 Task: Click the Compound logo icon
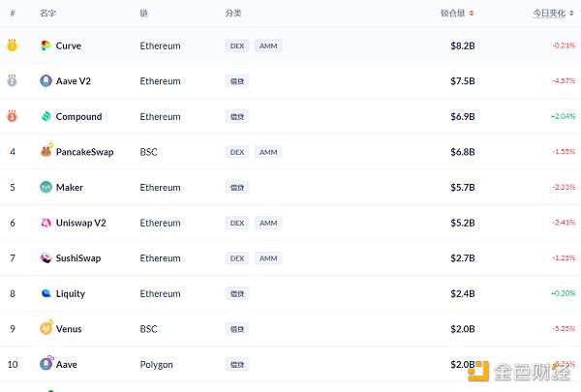pos(46,116)
